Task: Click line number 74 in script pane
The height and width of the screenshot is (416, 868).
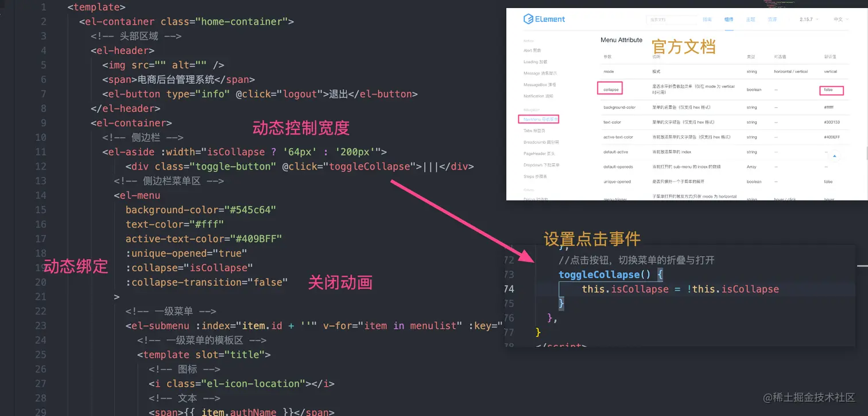Action: click(510, 289)
